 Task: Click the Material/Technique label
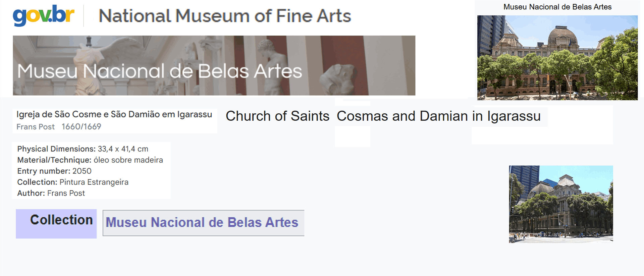click(x=54, y=160)
